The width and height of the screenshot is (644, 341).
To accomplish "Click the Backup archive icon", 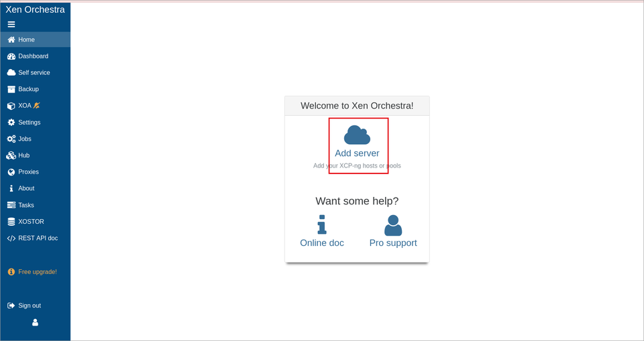I will 11,89.
